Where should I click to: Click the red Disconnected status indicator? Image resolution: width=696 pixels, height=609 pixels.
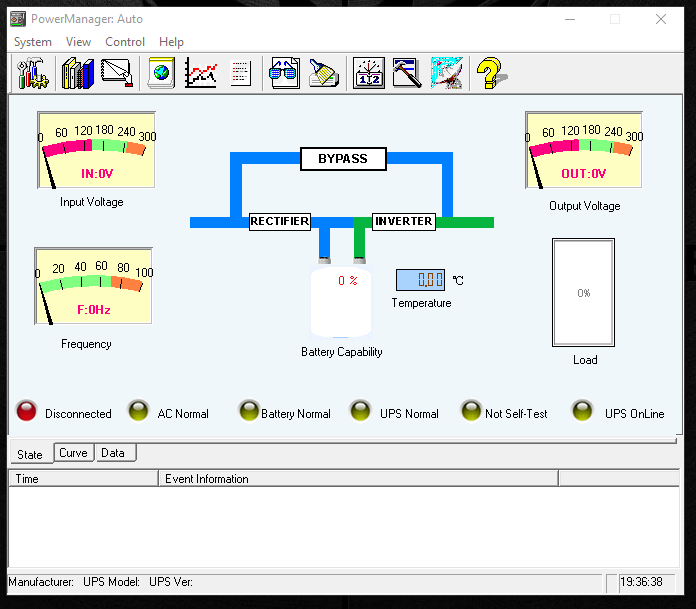point(27,411)
